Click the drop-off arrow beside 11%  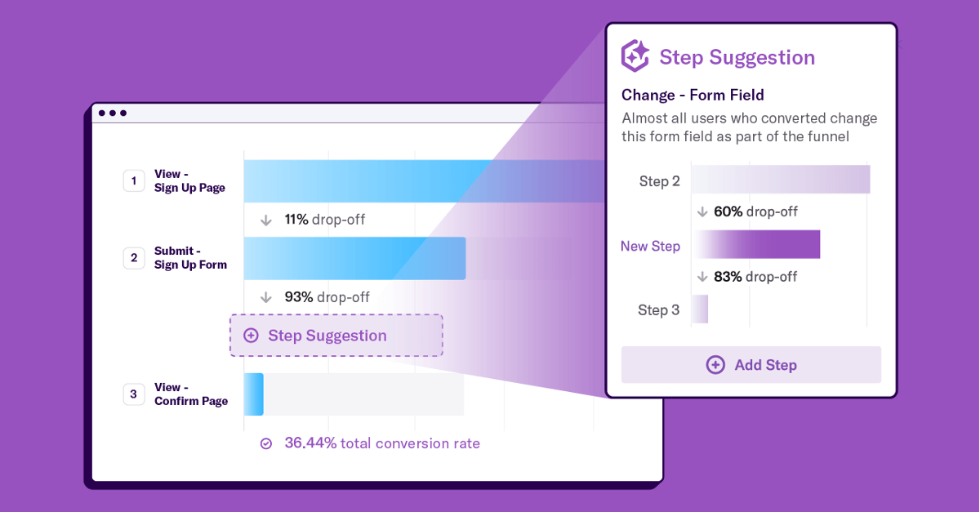[x=268, y=219]
